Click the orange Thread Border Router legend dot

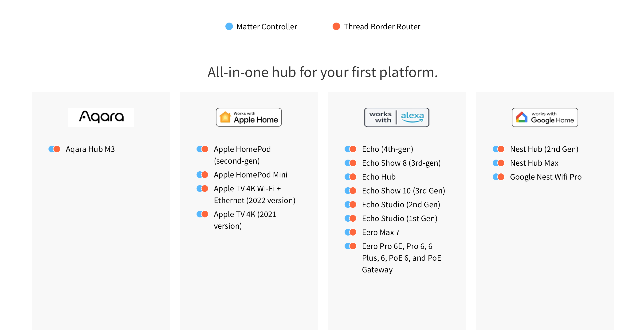click(336, 26)
